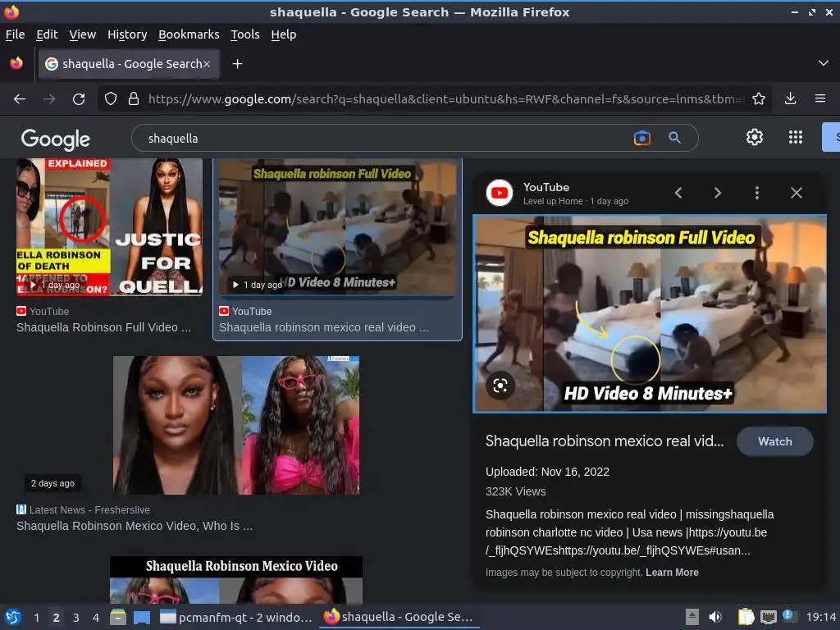Open the pcmanfm-qt taskbar entry
The width and height of the screenshot is (840, 630).
coord(236,617)
